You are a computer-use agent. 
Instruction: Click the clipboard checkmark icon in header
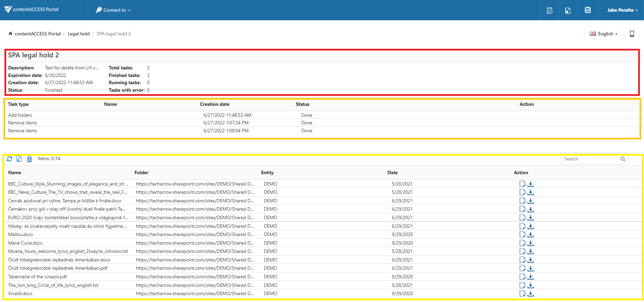[588, 10]
